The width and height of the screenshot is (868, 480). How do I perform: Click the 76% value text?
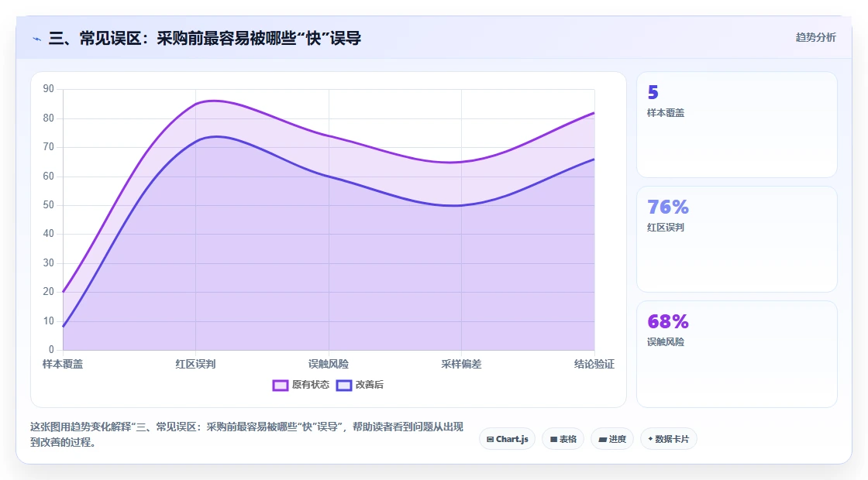point(668,207)
